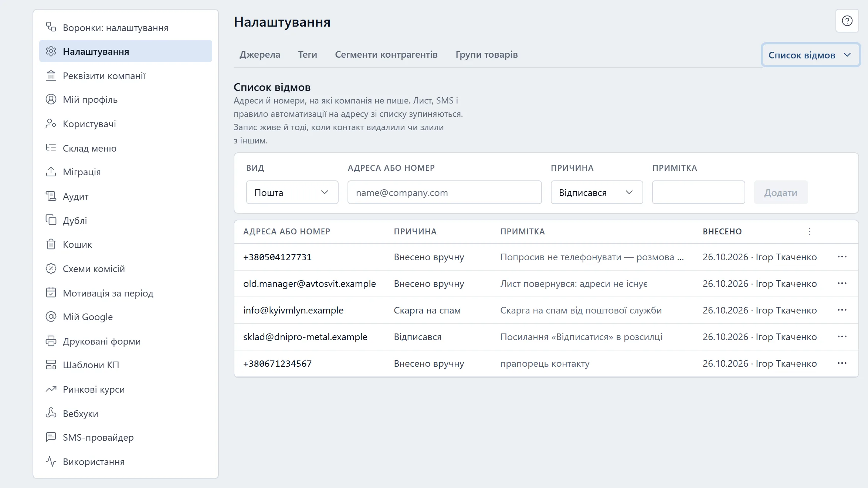Click the Друковані форми printer icon

pos(51,341)
